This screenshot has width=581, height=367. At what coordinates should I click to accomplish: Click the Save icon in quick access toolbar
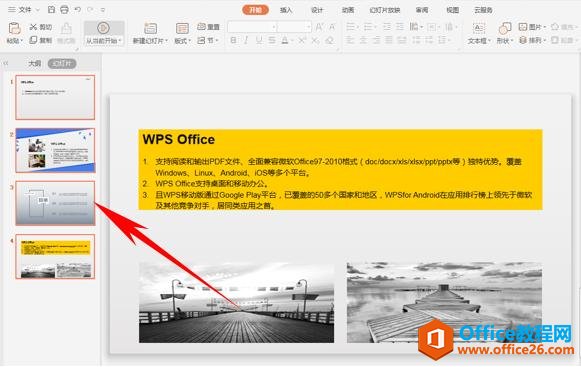pos(52,10)
